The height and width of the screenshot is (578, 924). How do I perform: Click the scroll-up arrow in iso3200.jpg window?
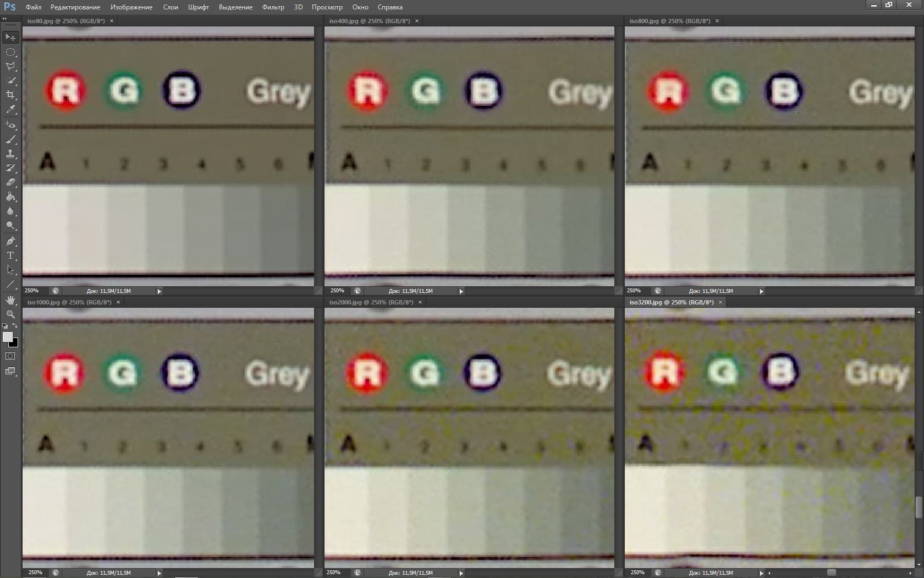(x=919, y=312)
